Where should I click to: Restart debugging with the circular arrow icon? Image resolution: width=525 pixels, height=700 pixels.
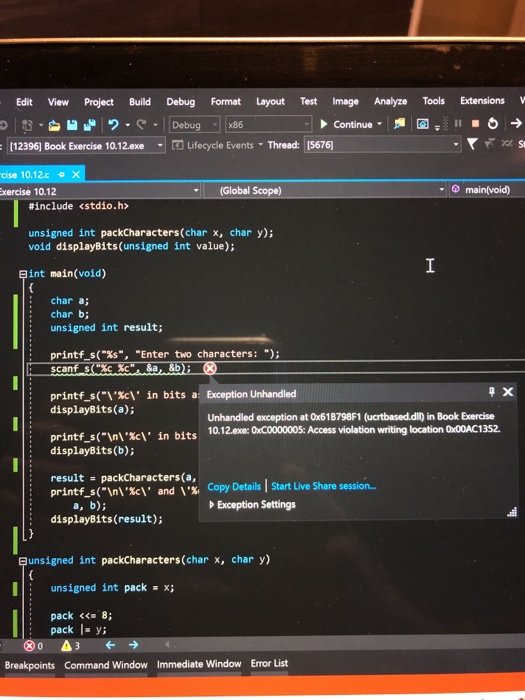click(492, 123)
